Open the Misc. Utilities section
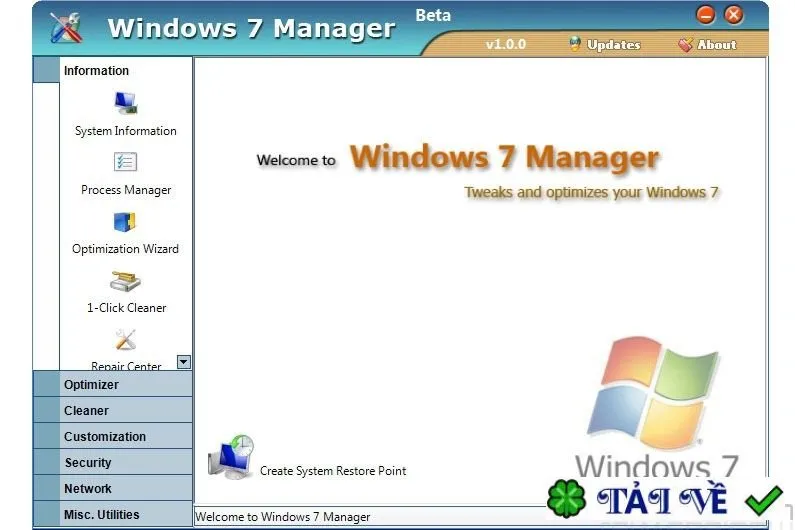The width and height of the screenshot is (795, 530). (x=113, y=514)
